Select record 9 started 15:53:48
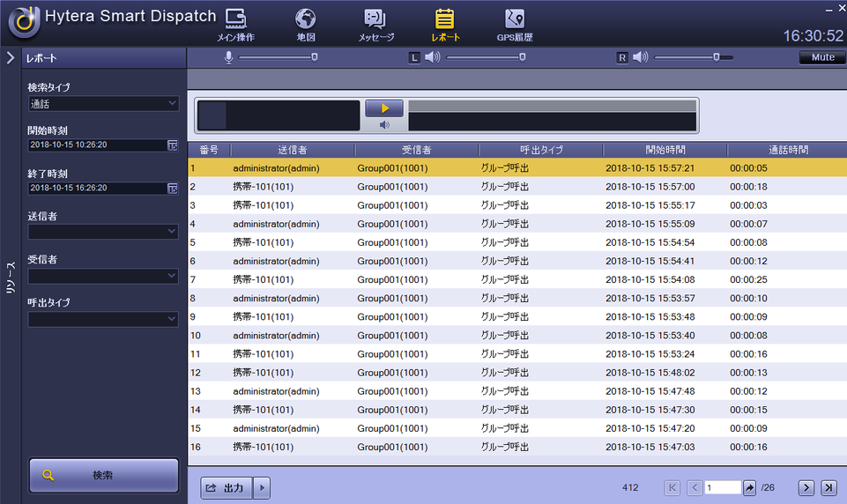The width and height of the screenshot is (847, 504). (x=517, y=316)
